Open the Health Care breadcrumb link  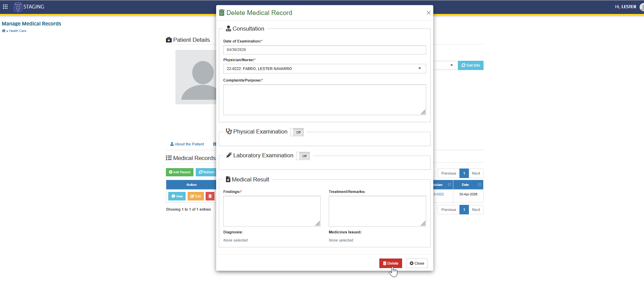[17, 31]
